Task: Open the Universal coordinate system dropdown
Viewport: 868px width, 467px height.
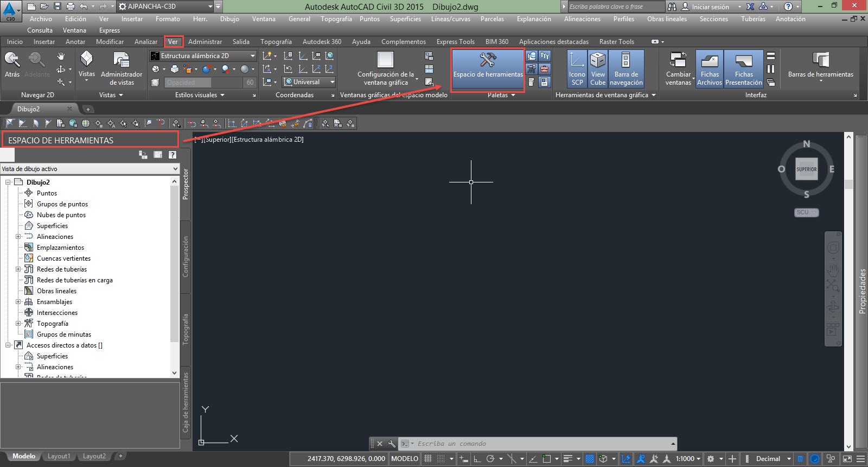Action: [x=309, y=82]
